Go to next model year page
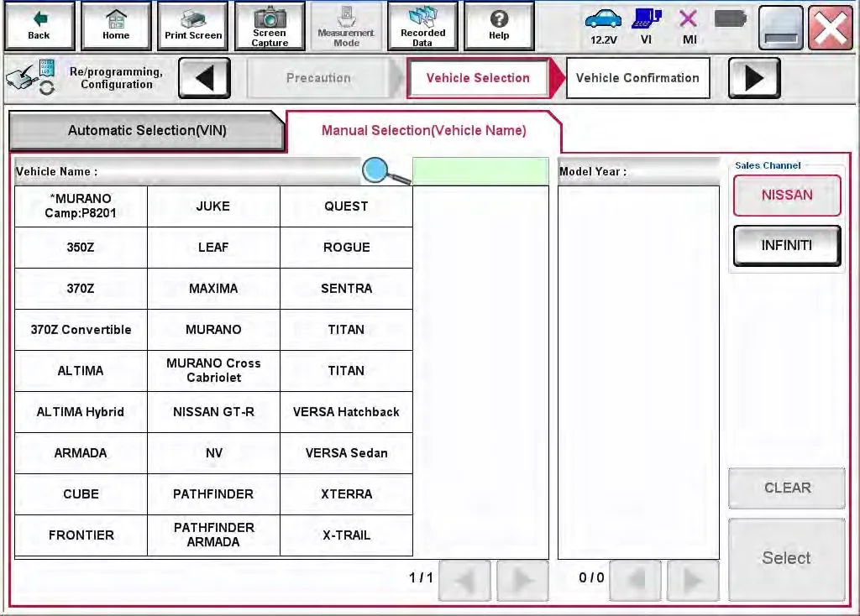Screen dimensions: 860x616 pos(693,580)
